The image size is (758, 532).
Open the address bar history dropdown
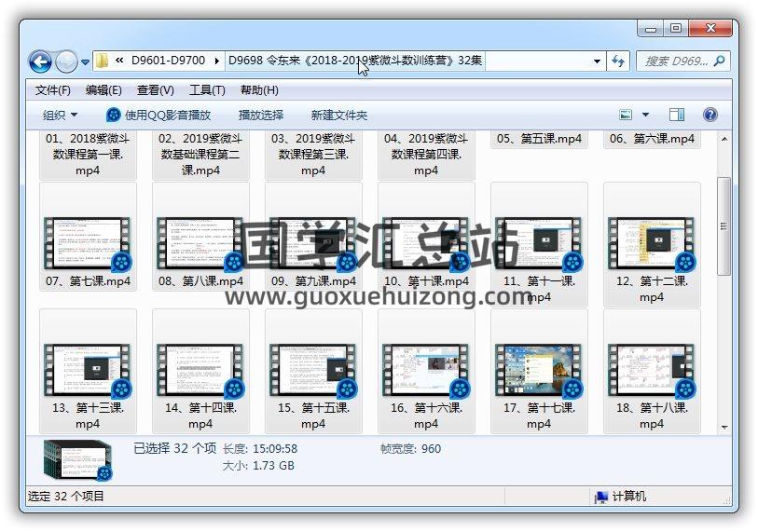[597, 61]
